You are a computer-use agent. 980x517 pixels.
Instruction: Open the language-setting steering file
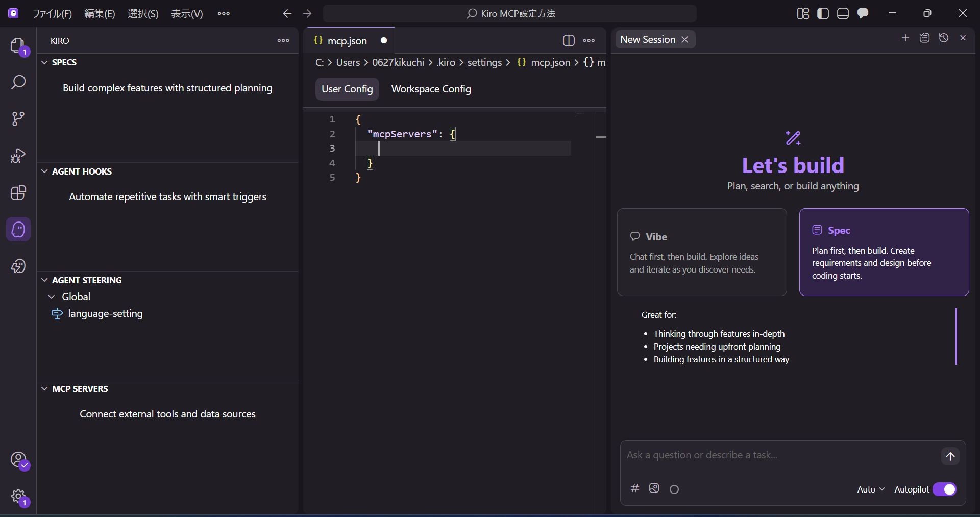(105, 314)
